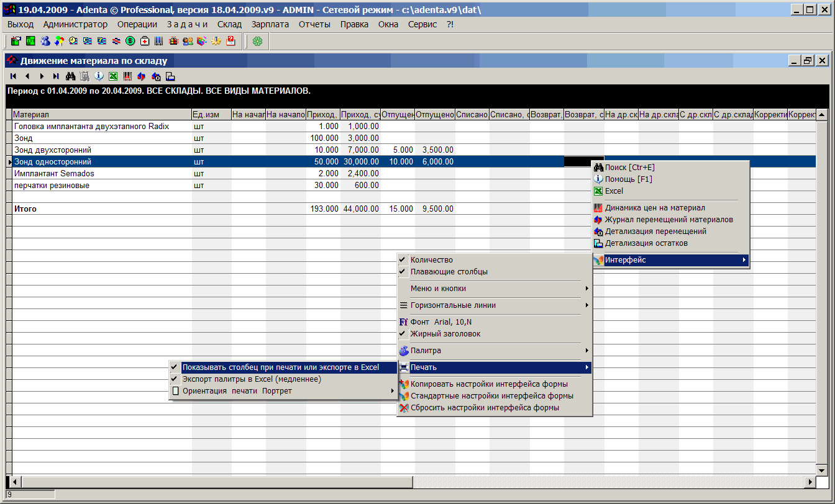Screen dimensions: 835x504
Task: Click Сбросить настройки интерфейса формы
Action: tap(485, 408)
